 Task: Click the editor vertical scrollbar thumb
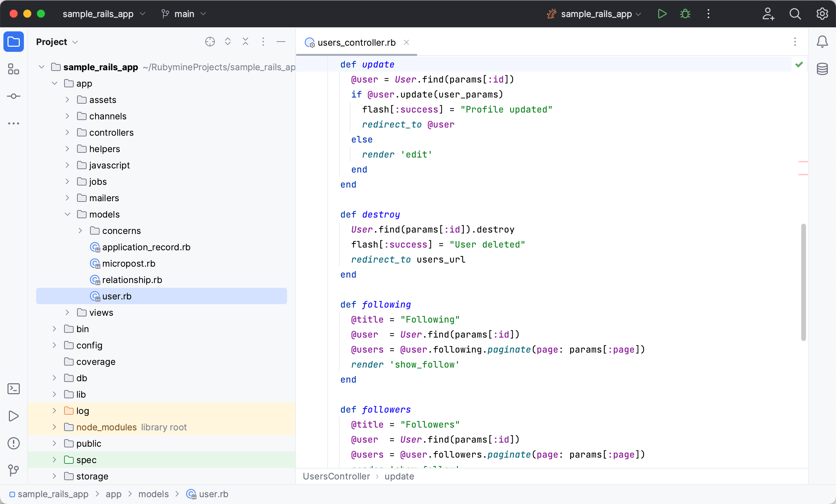[803, 282]
